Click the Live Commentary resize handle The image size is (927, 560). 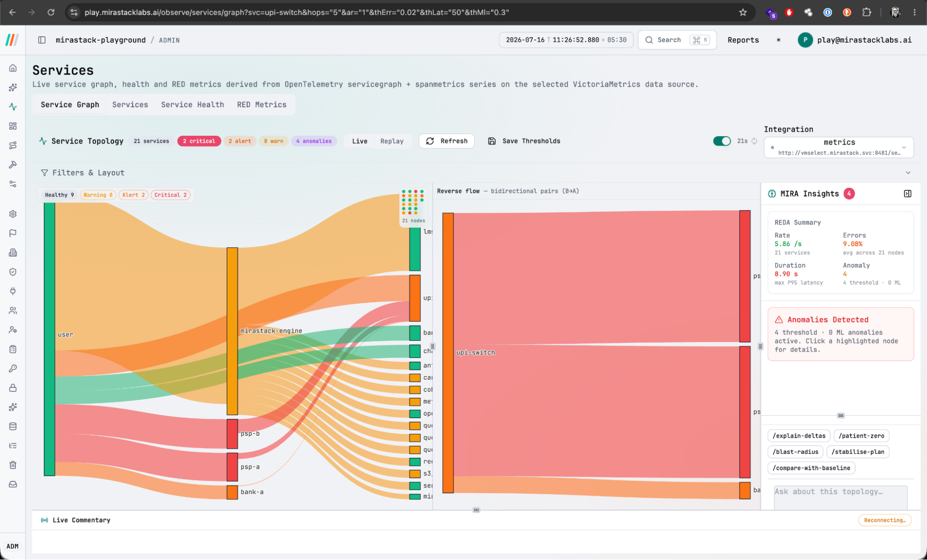click(x=476, y=510)
